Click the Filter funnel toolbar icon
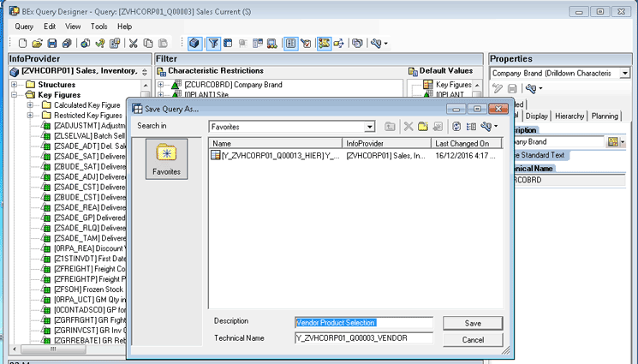 coord(213,43)
